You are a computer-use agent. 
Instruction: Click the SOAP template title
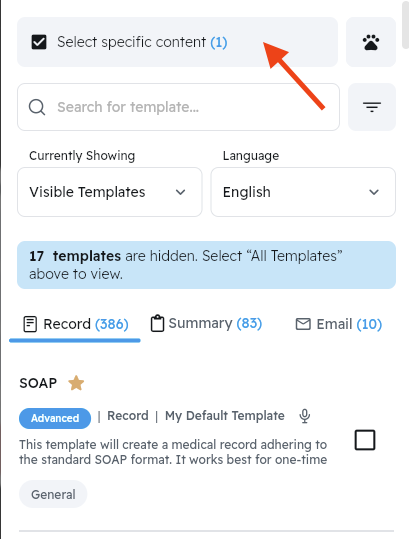[x=38, y=383]
